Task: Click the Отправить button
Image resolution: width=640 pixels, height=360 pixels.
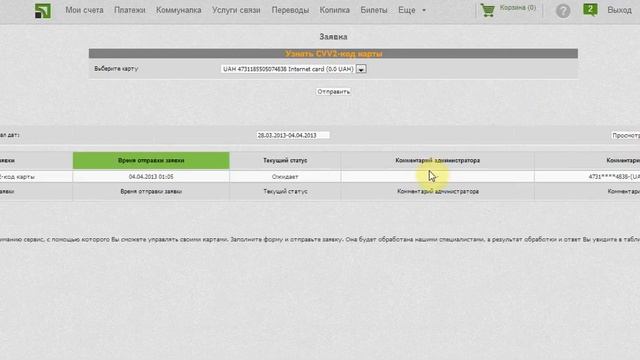Action: [333, 92]
